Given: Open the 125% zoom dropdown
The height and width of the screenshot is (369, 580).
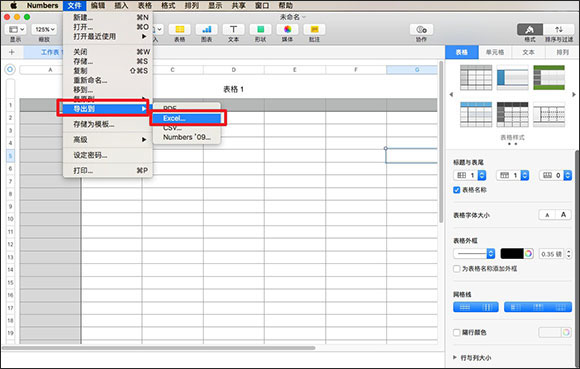Looking at the screenshot, I should (44, 30).
